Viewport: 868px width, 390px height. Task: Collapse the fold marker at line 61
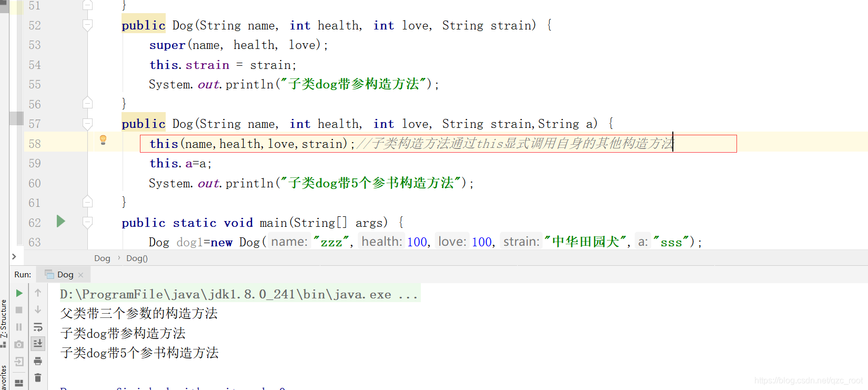[x=88, y=202]
